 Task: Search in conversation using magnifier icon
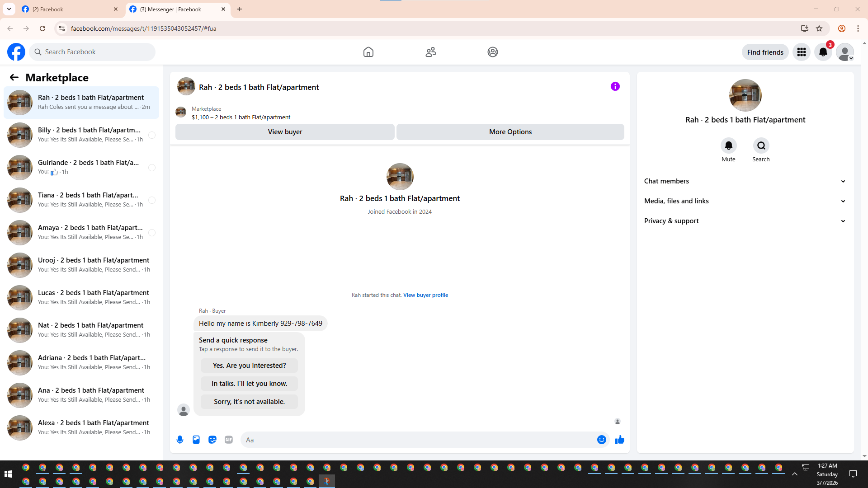(x=761, y=145)
